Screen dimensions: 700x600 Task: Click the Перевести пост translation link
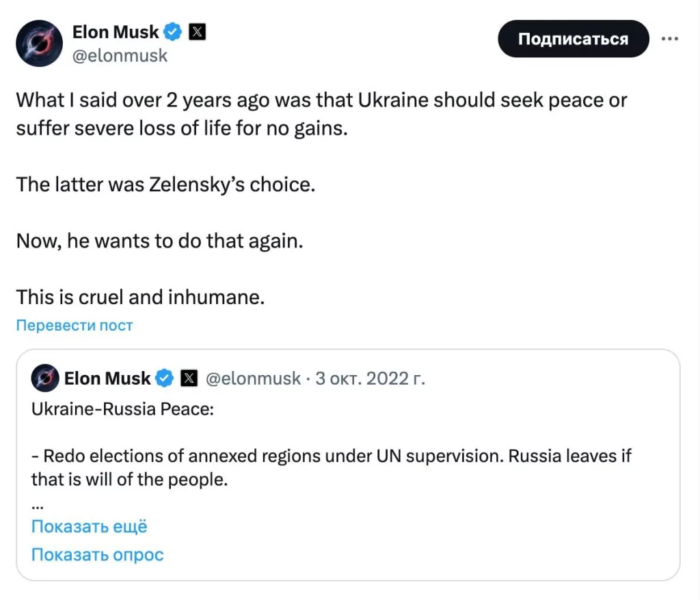pos(75,325)
